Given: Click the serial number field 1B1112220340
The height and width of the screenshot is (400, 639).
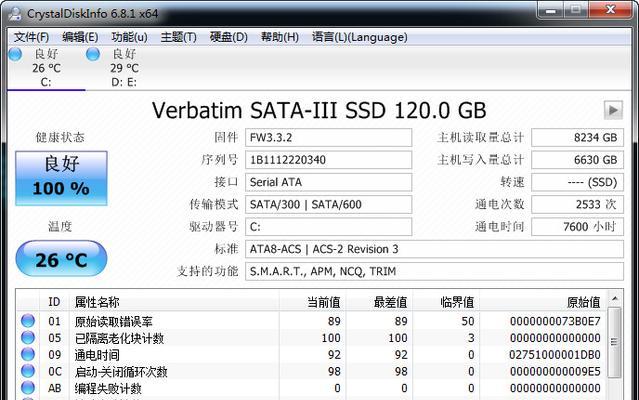Looking at the screenshot, I should click(328, 160).
